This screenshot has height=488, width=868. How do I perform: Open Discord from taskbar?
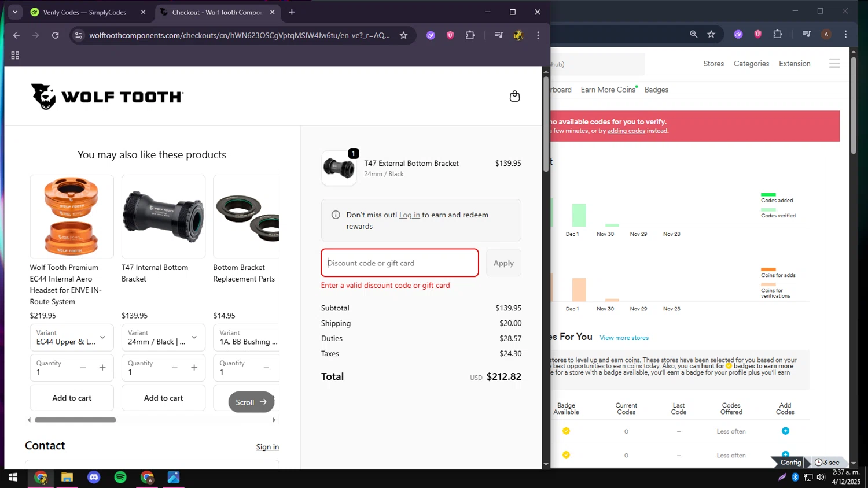point(94,478)
